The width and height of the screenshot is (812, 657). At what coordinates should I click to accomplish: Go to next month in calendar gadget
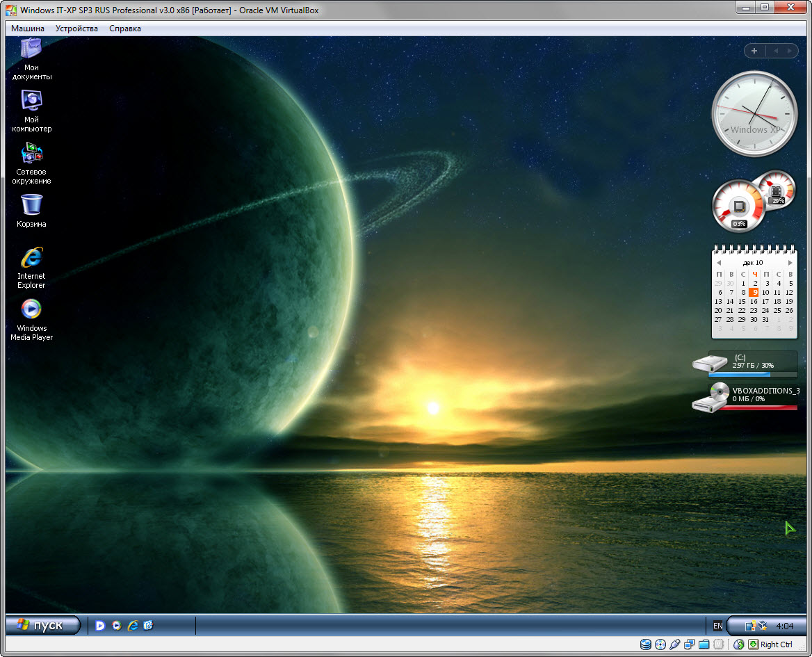790,263
